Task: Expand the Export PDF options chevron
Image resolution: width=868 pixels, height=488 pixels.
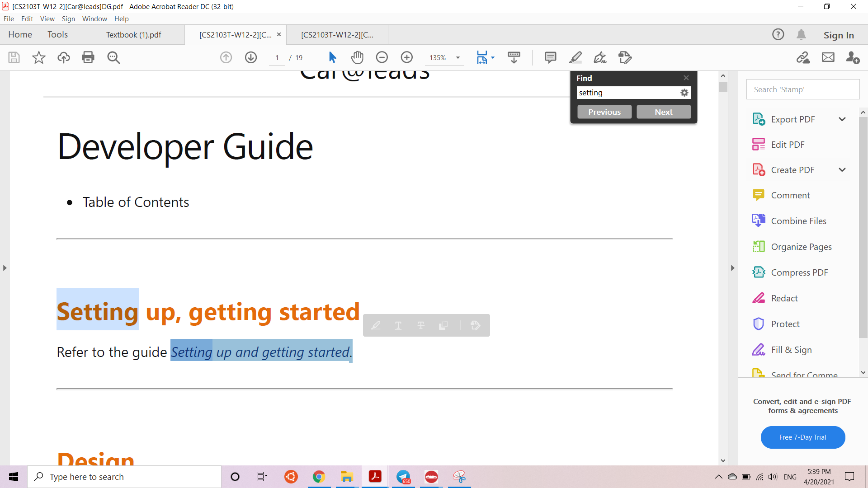Action: click(842, 119)
